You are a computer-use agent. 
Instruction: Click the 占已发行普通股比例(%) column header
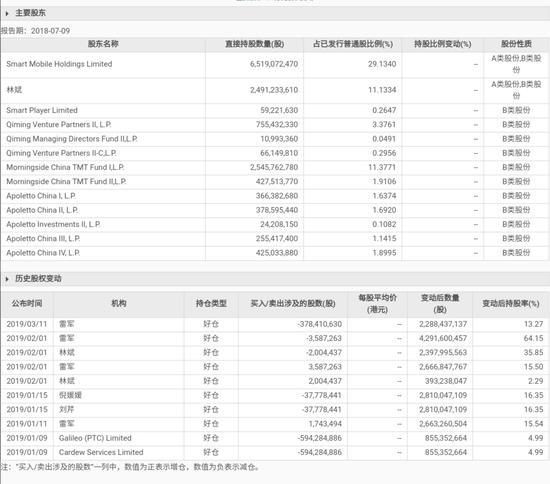point(353,44)
